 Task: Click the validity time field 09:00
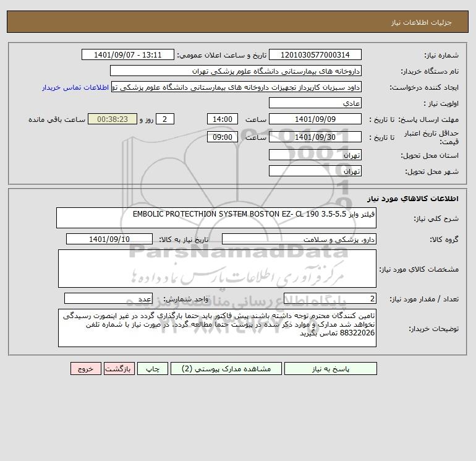tap(223, 137)
